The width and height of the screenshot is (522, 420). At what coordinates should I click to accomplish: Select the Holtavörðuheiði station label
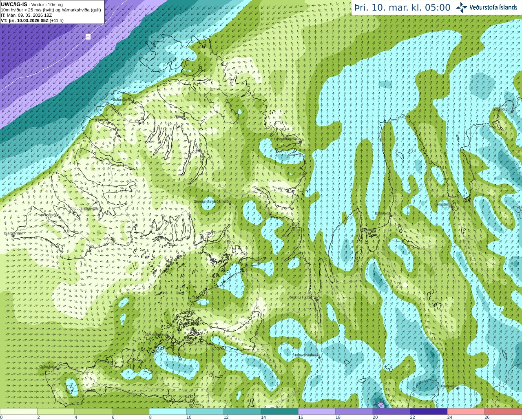coord(306,355)
